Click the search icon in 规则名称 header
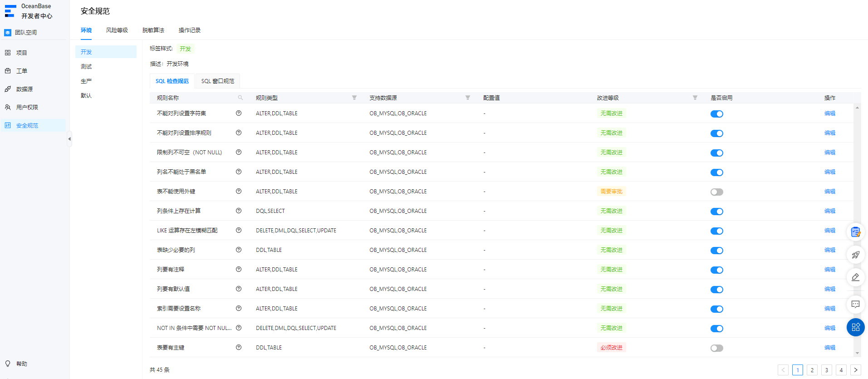 [240, 98]
